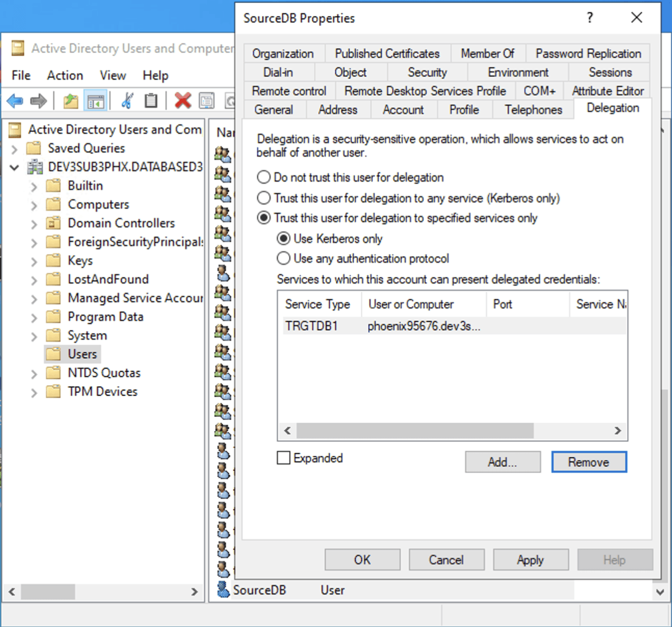Select the Cut scissors icon
672x627 pixels.
[127, 101]
